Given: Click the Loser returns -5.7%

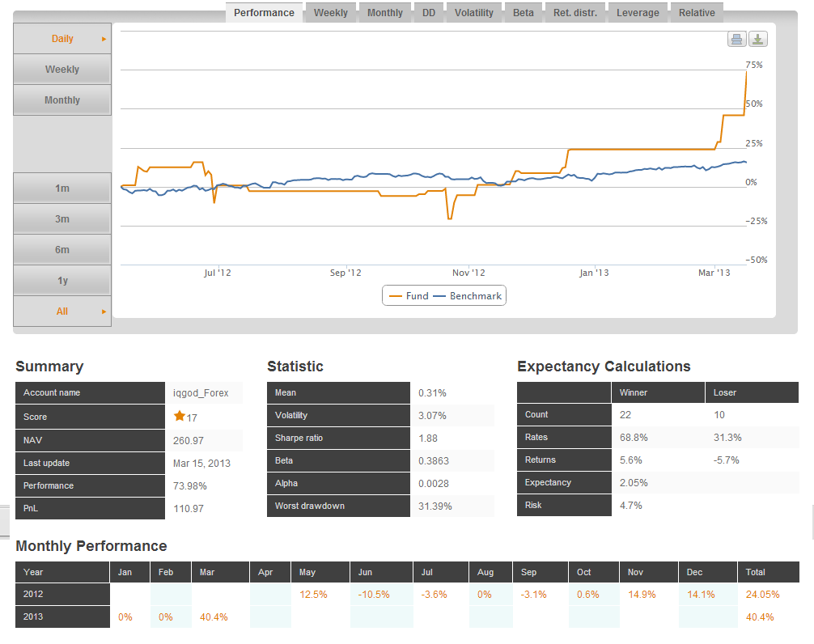Looking at the screenshot, I should (x=726, y=460).
